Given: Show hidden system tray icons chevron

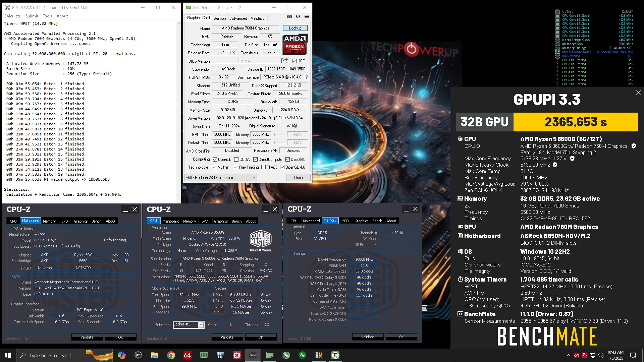Looking at the screenshot, I should coord(568,355).
